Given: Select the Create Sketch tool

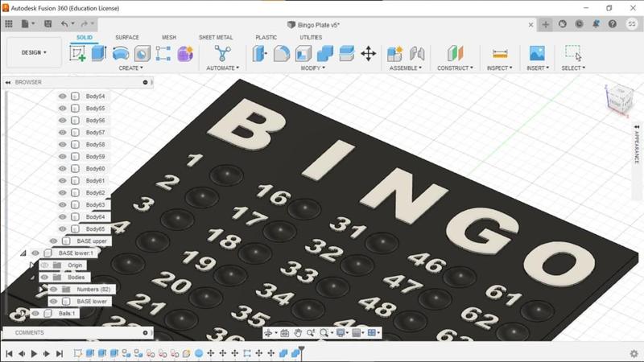Looking at the screenshot, I should click(78, 54).
